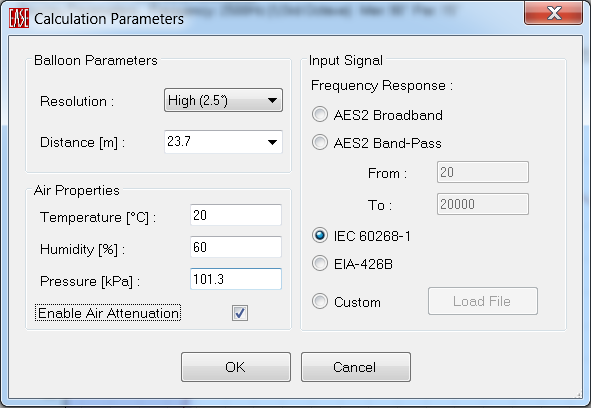Open the Resolution dropdown
Screen dimensions: 591x408
click(x=223, y=100)
